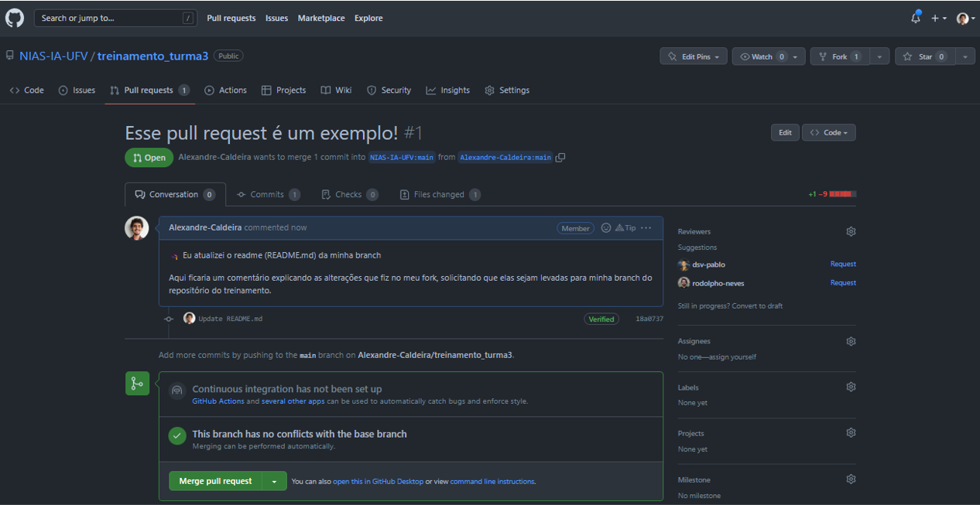Open the GitHub Actions link

218,401
